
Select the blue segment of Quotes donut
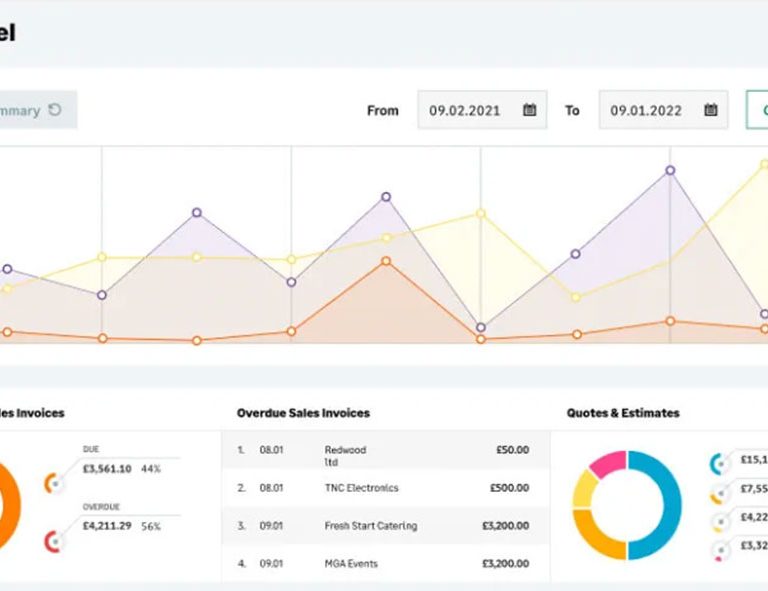coord(671,505)
